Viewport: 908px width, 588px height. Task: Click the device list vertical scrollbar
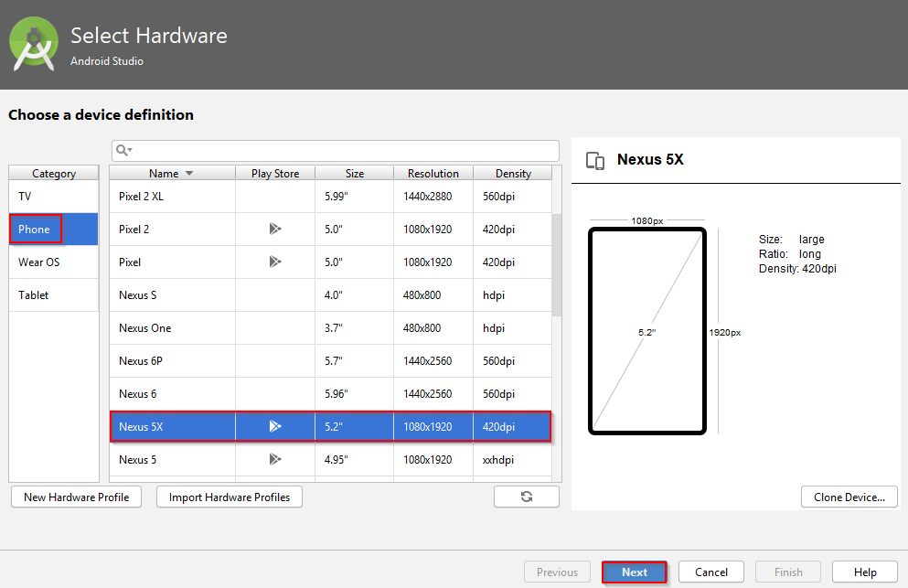[557, 265]
